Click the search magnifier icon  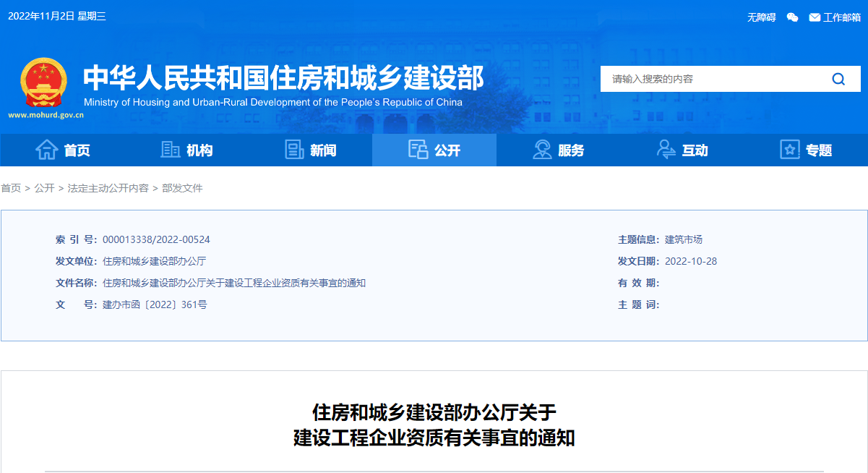[838, 79]
